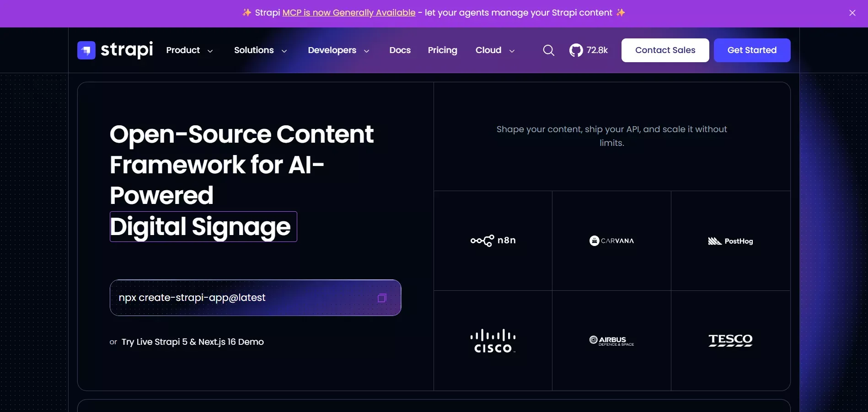Click the GitHub octocat icon

click(576, 50)
